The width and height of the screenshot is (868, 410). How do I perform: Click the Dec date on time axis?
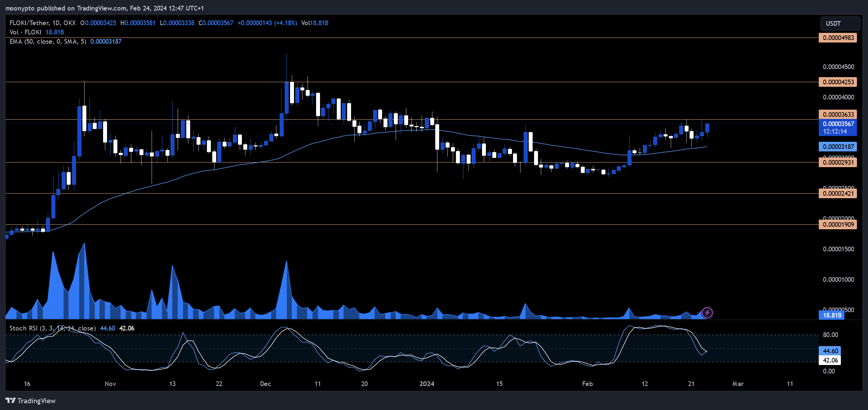pyautogui.click(x=265, y=384)
